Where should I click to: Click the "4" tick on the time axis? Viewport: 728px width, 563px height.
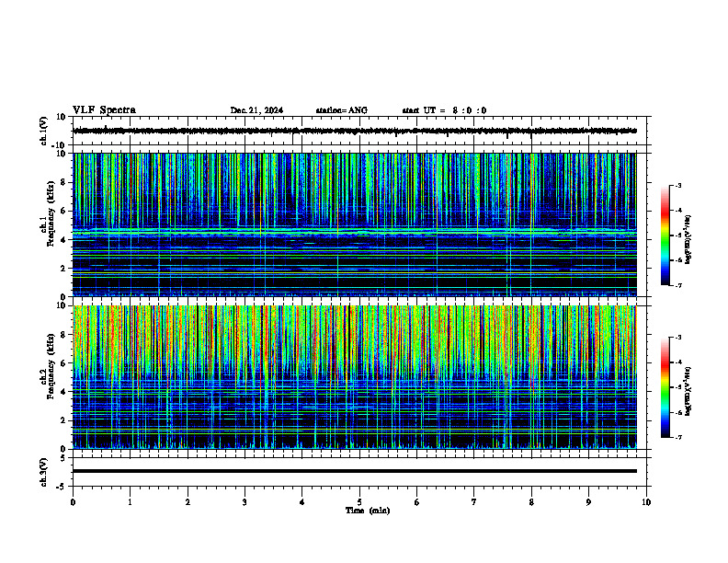[x=302, y=502]
